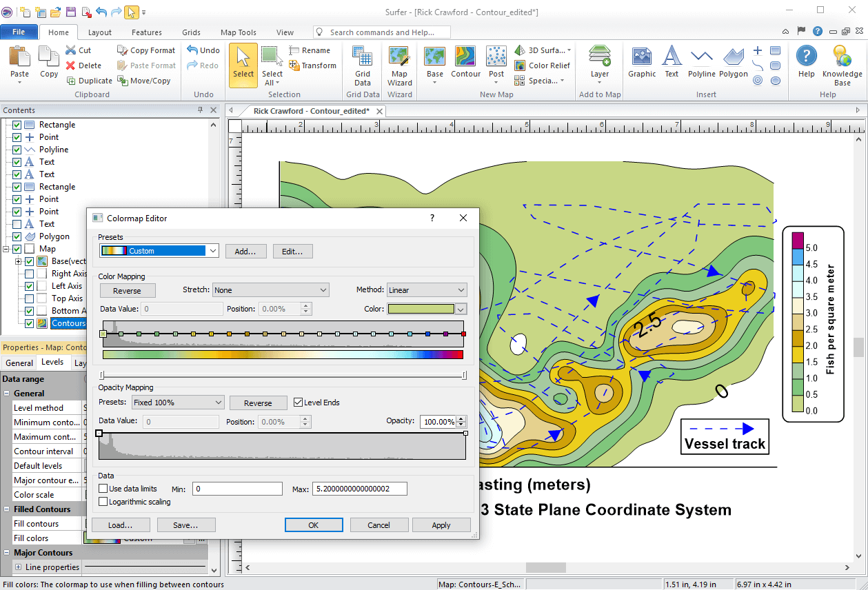Viewport: 868px width, 590px height.
Task: Toggle the Level Ends checkbox
Action: point(298,403)
